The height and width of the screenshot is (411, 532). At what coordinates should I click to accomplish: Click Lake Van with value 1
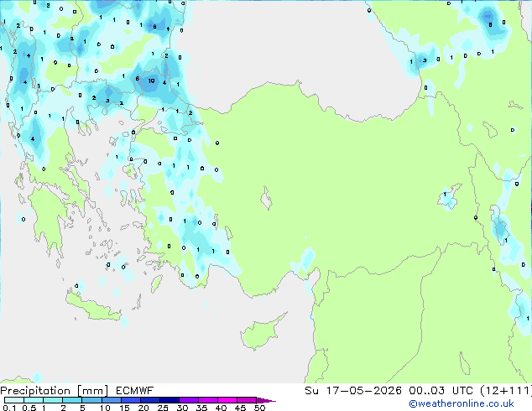449,196
